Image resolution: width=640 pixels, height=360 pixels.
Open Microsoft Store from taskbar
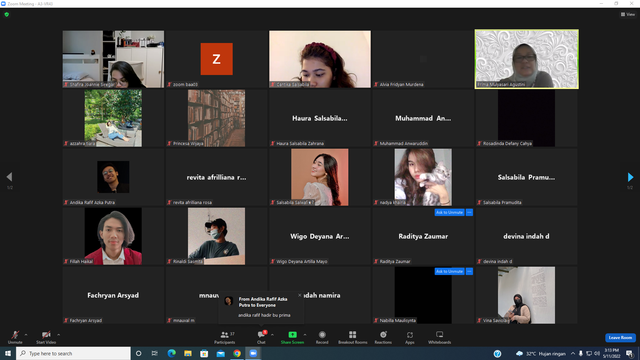point(204,353)
